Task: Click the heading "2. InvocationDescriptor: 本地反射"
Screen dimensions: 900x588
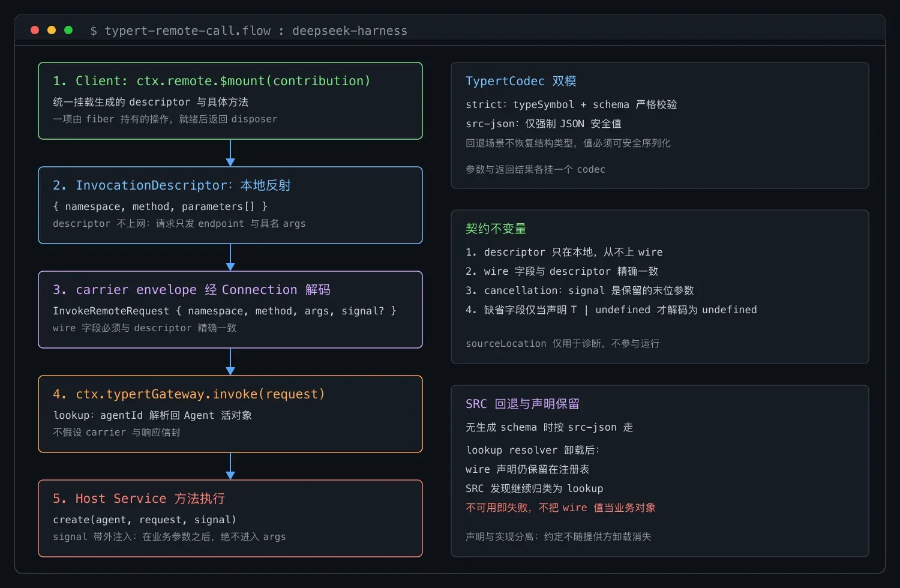Action: (172, 185)
